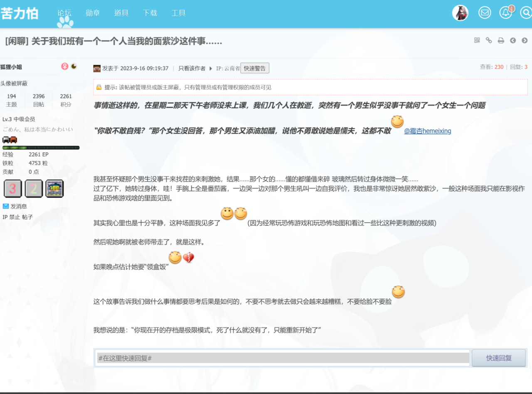Click the 查看: 230 view count
Viewport: 532px width, 394px height.
pyautogui.click(x=492, y=67)
